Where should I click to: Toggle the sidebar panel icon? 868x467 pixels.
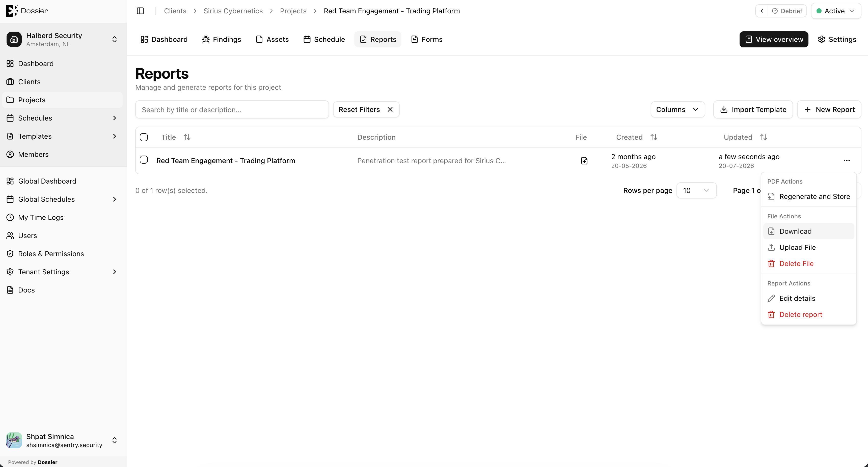coord(140,11)
